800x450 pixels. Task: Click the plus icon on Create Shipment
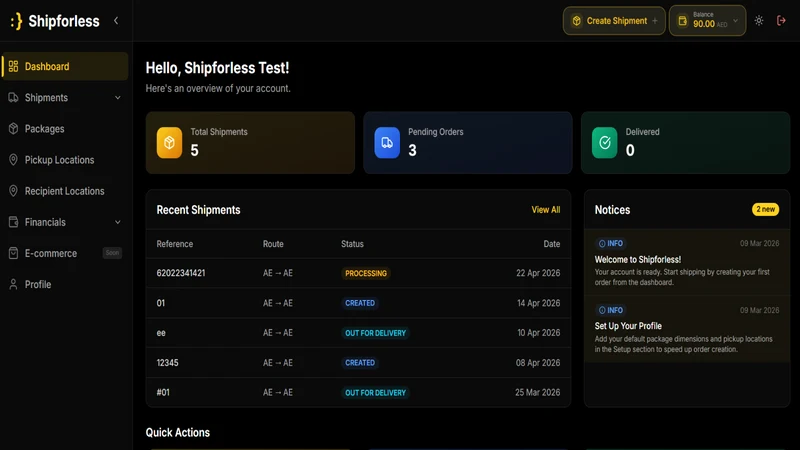tap(655, 21)
